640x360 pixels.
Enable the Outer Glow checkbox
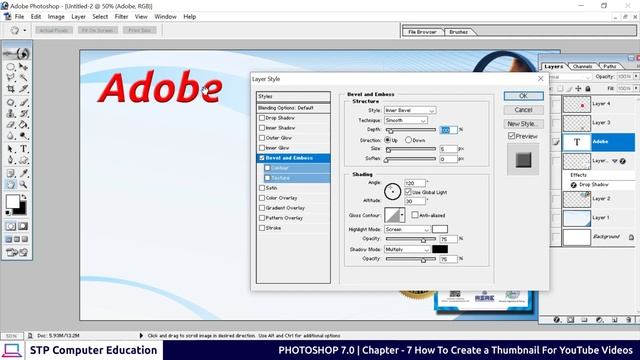click(262, 138)
